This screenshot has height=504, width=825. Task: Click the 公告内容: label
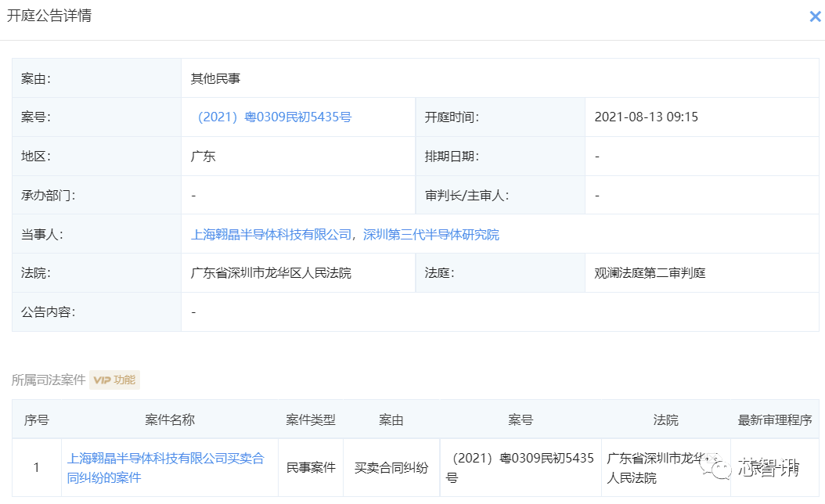click(x=48, y=312)
